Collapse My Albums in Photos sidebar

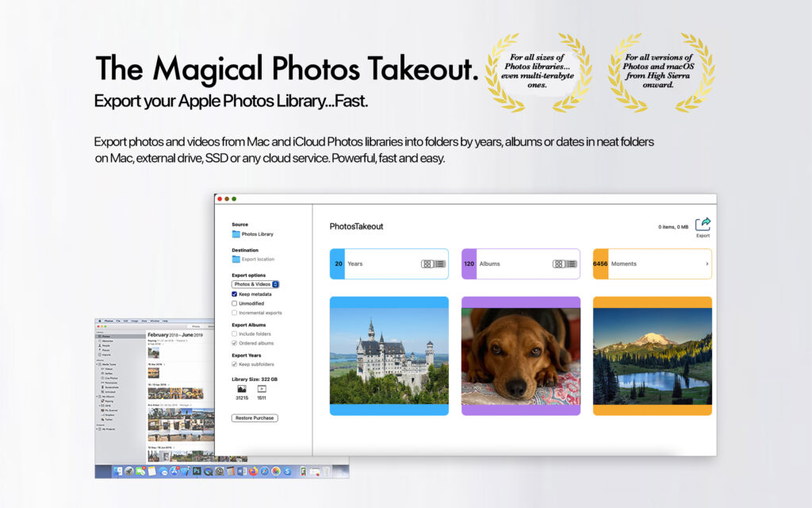click(97, 397)
